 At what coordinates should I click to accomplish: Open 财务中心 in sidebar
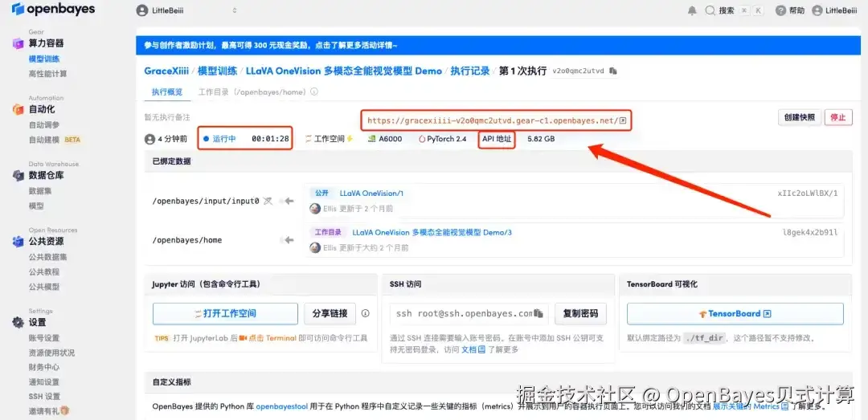(x=44, y=367)
